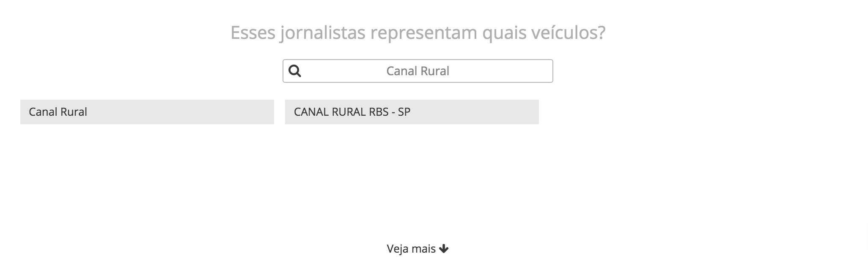Focus the vehicle search input field

[418, 71]
